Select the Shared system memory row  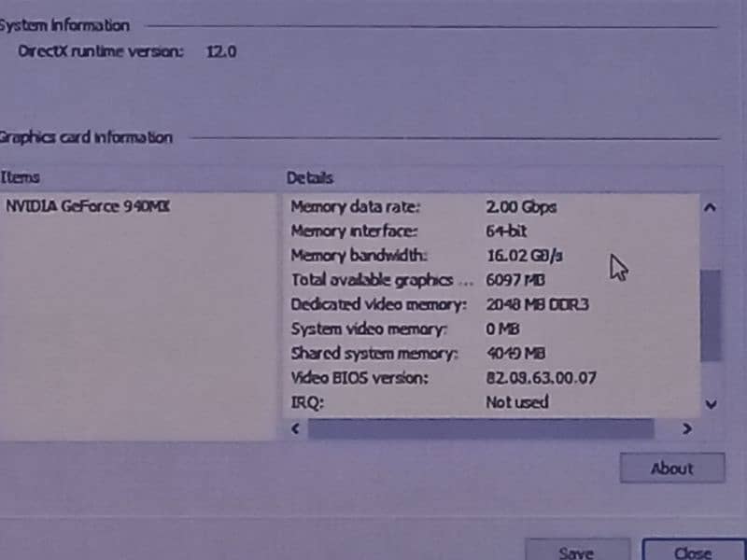pos(374,354)
